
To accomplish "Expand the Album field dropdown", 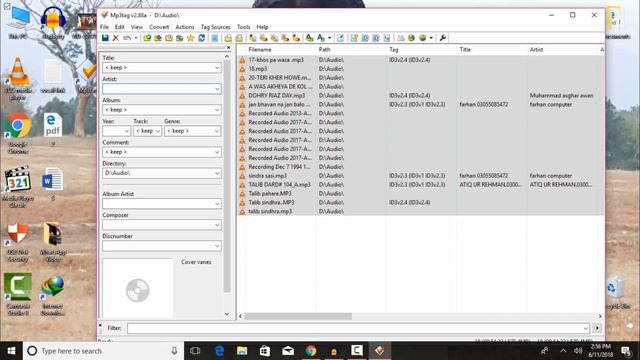I will click(x=217, y=110).
